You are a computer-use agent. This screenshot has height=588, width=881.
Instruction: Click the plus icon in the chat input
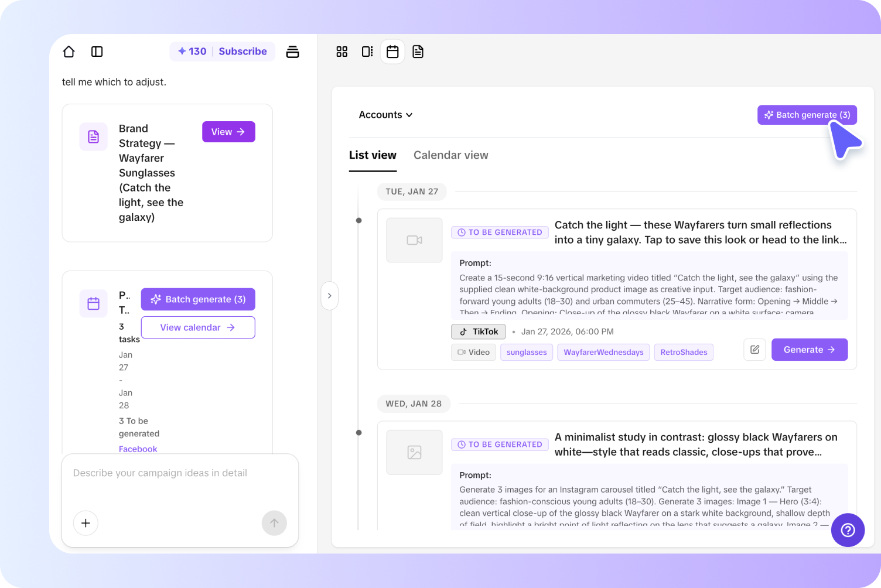click(86, 523)
